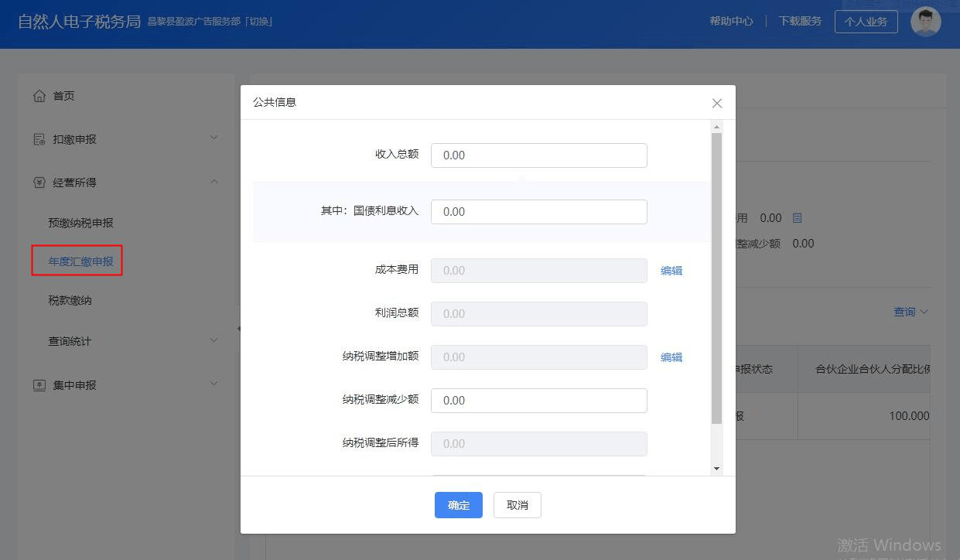Click the 个人业务 button
The width and height of the screenshot is (960, 560).
(x=866, y=21)
